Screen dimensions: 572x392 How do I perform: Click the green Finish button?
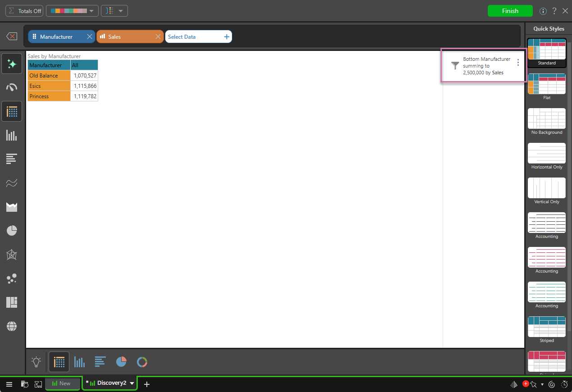[x=510, y=11]
